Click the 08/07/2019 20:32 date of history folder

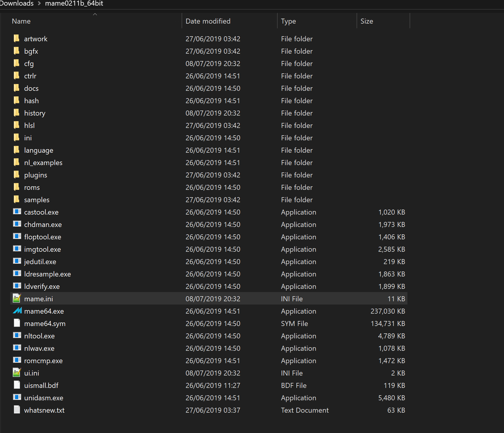213,113
